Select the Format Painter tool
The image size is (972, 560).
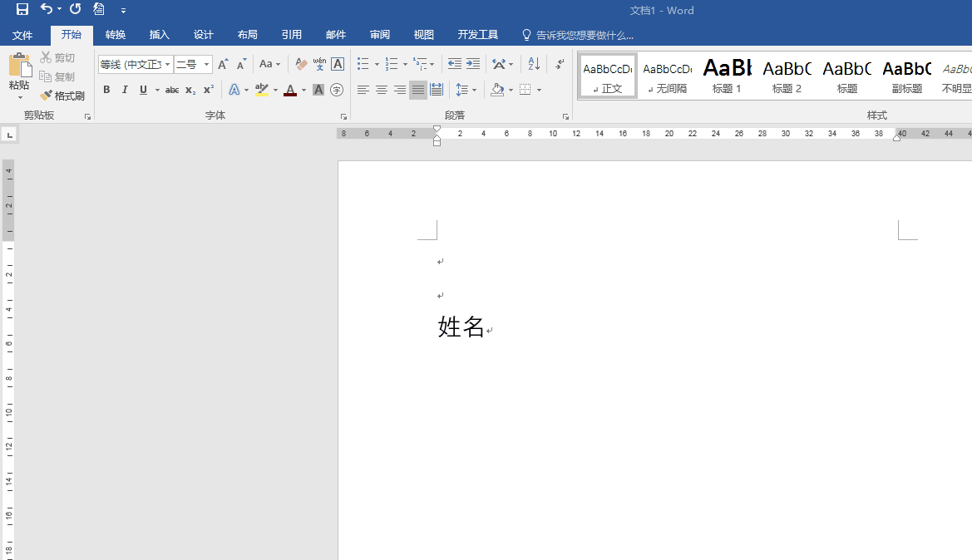click(62, 95)
